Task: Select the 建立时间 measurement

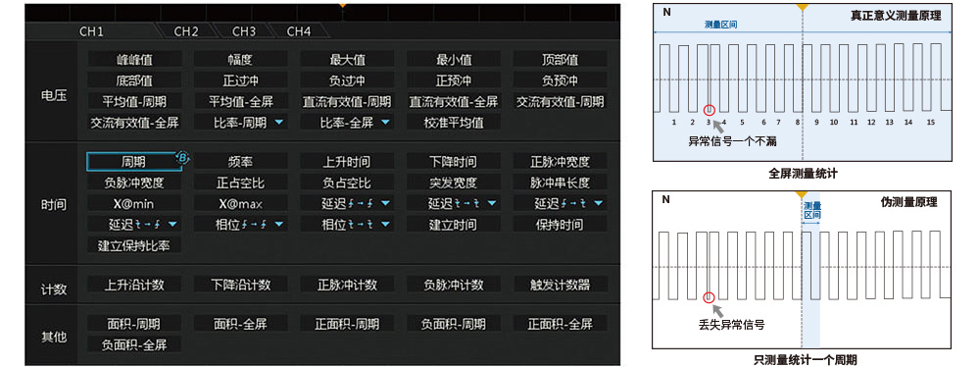Action: click(x=454, y=224)
